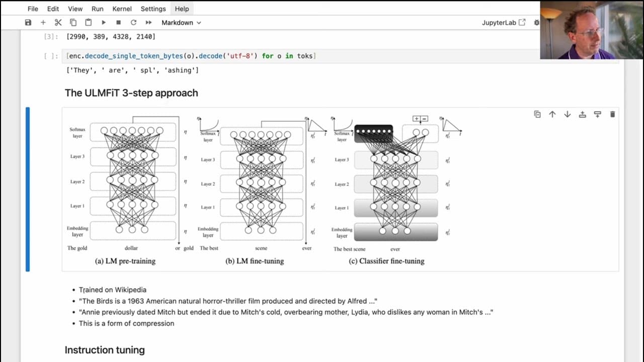
Task: Run the selected cell with play button
Action: [x=104, y=23]
